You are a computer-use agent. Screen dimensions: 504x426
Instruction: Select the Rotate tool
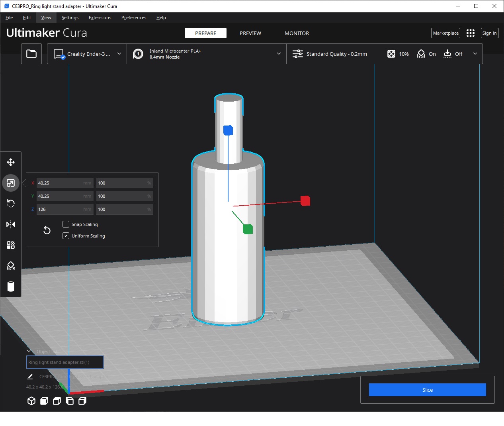point(11,204)
